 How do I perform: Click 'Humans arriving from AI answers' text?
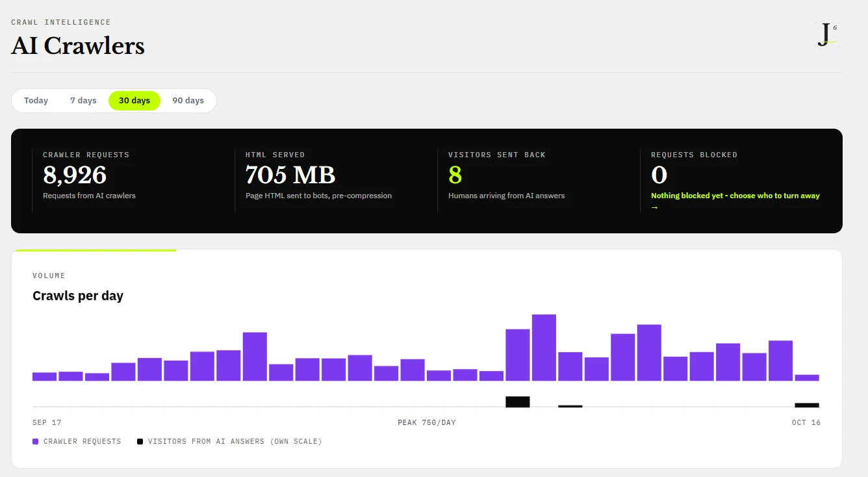click(x=507, y=196)
